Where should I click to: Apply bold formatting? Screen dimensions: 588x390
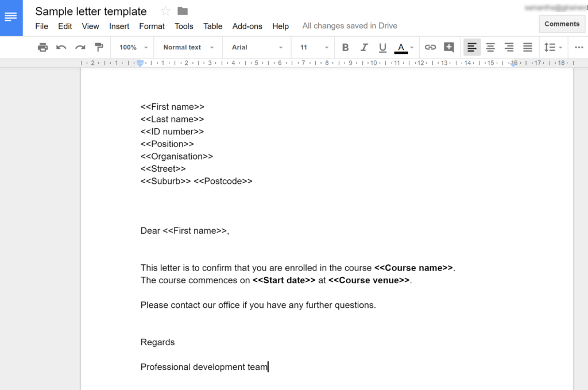(x=345, y=47)
